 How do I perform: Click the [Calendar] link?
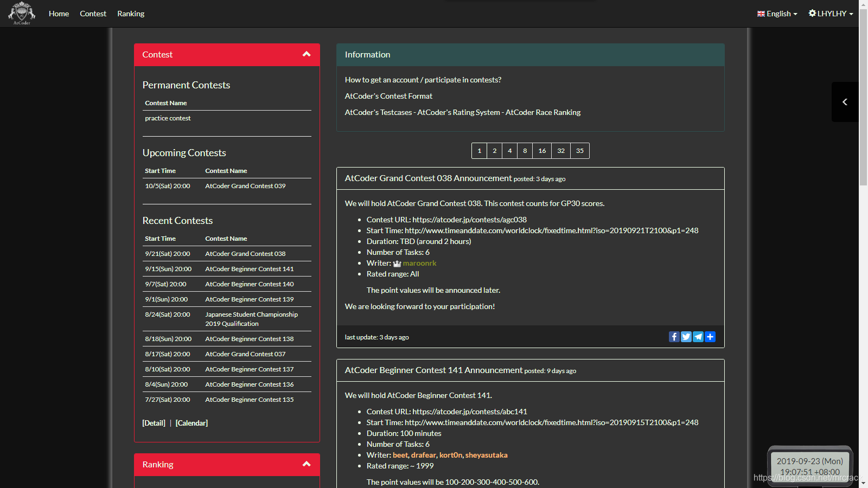[x=192, y=423]
